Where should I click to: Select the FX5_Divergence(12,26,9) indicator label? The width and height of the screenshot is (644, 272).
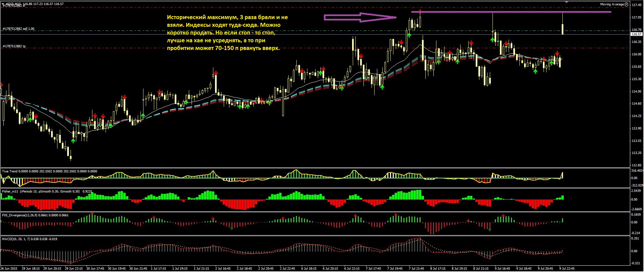point(20,215)
